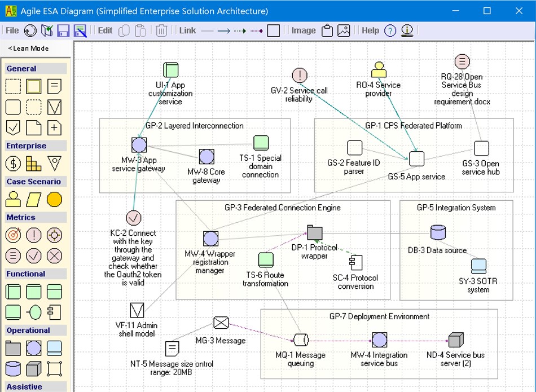The width and height of the screenshot is (536, 392).
Task: Click the clipboard image icon in Image group
Action: click(x=327, y=31)
